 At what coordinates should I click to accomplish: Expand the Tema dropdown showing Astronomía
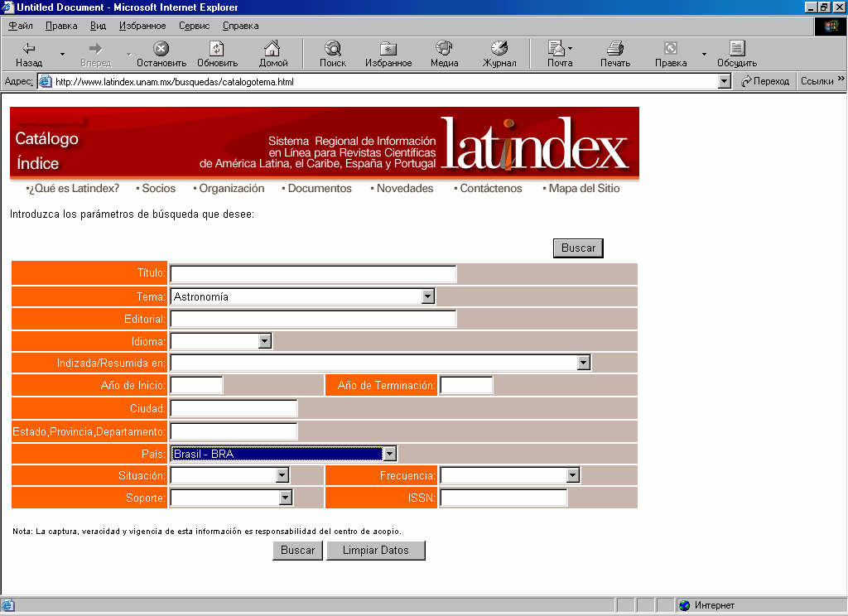(x=427, y=296)
